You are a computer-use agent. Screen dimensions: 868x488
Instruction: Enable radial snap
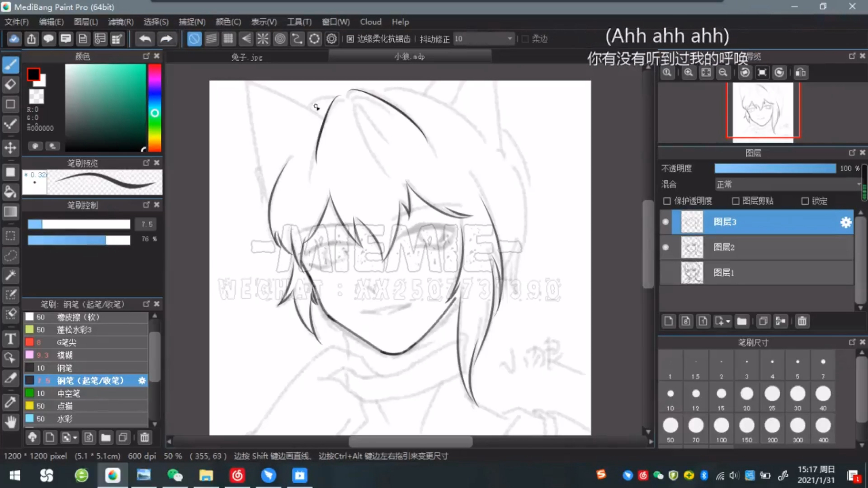tap(263, 39)
